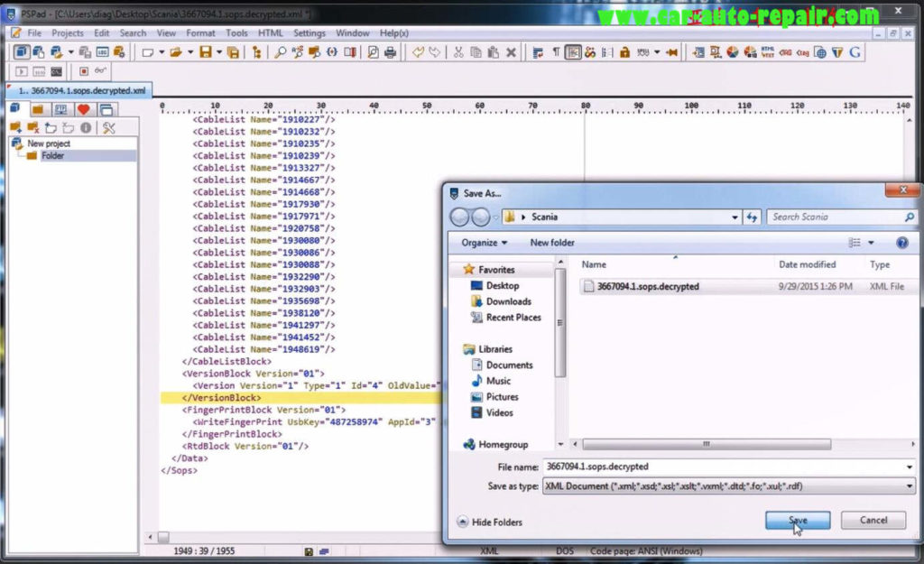
Task: Toggle word wrap in the toolbar
Action: coord(538,51)
